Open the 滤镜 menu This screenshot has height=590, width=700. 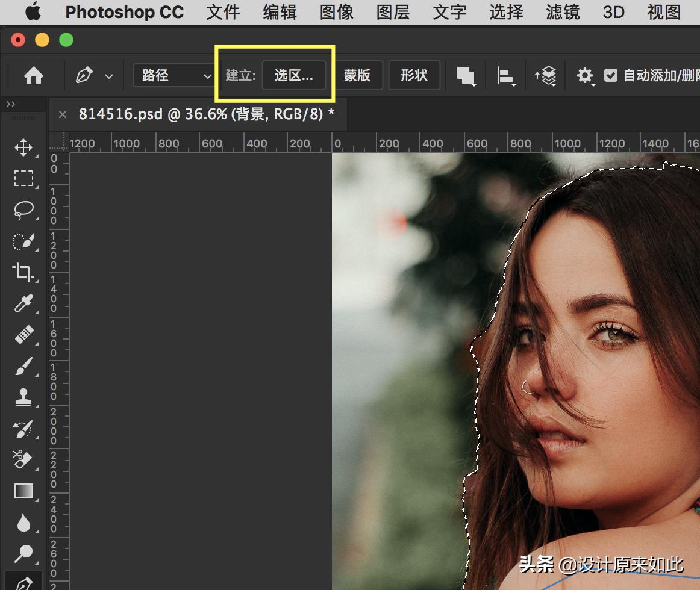click(x=563, y=12)
